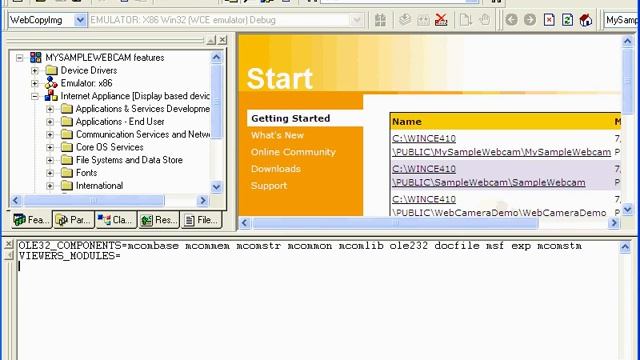Switch to the Class view tab

116,220
